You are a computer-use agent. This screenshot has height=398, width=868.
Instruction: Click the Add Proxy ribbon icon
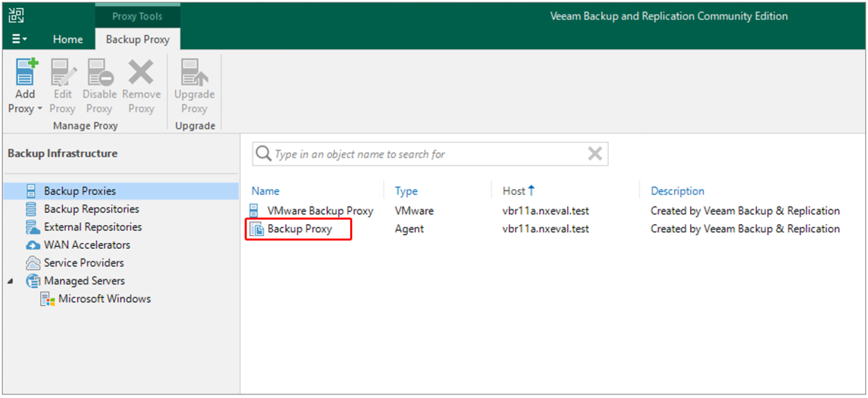(x=27, y=73)
